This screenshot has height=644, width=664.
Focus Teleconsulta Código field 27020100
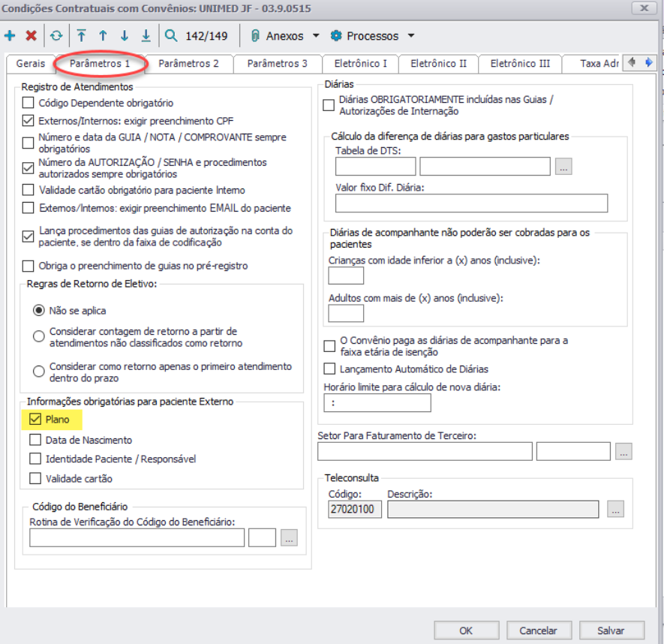pos(354,509)
